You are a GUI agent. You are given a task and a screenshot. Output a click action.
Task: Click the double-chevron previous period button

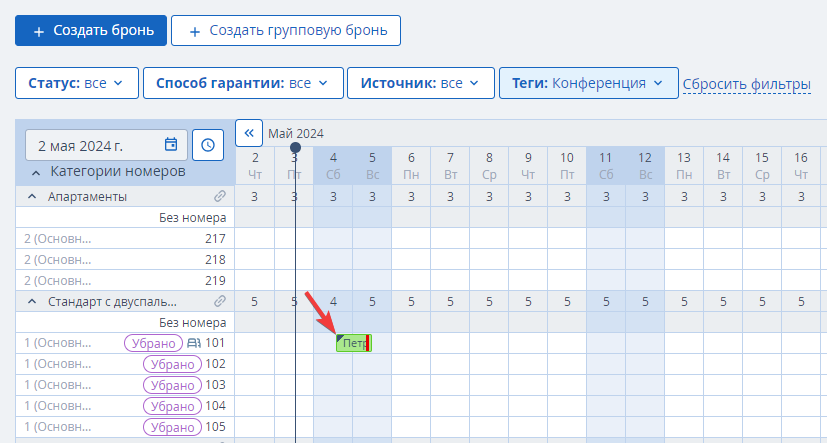tap(249, 133)
